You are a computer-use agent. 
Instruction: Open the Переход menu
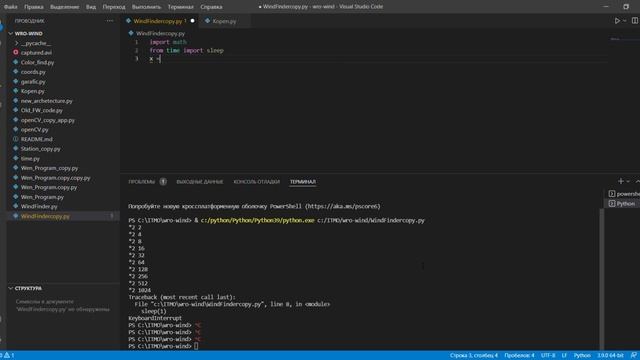pyautogui.click(x=114, y=7)
